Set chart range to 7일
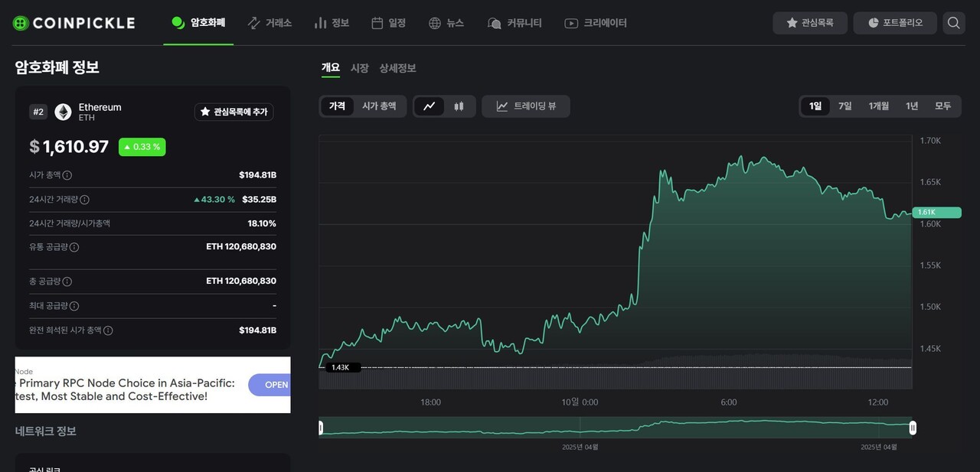980x472 pixels. [844, 106]
